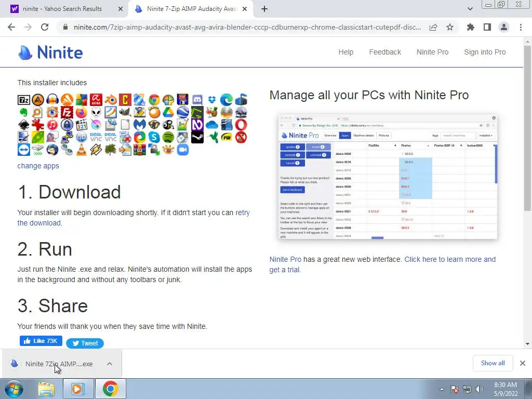
Task: Share this page via share icon
Action: point(433,27)
